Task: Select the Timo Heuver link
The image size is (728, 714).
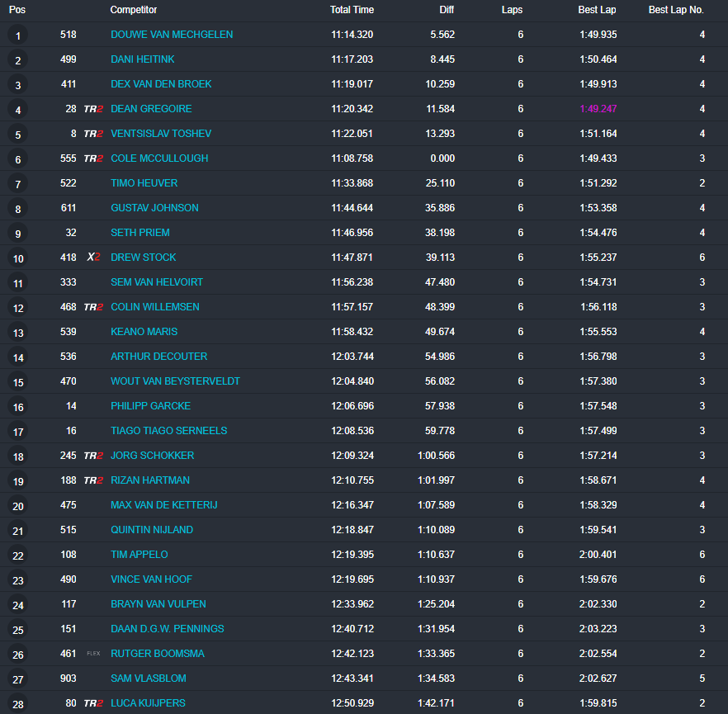Action: pyautogui.click(x=144, y=183)
